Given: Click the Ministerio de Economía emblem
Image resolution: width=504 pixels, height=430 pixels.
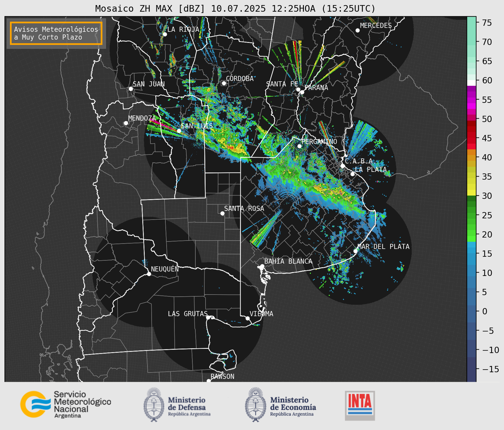Looking at the screenshot, I should (x=256, y=405).
